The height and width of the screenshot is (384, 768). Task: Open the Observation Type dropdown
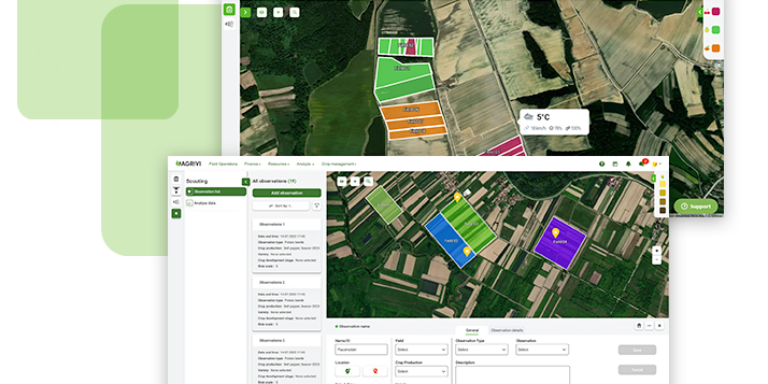[481, 350]
